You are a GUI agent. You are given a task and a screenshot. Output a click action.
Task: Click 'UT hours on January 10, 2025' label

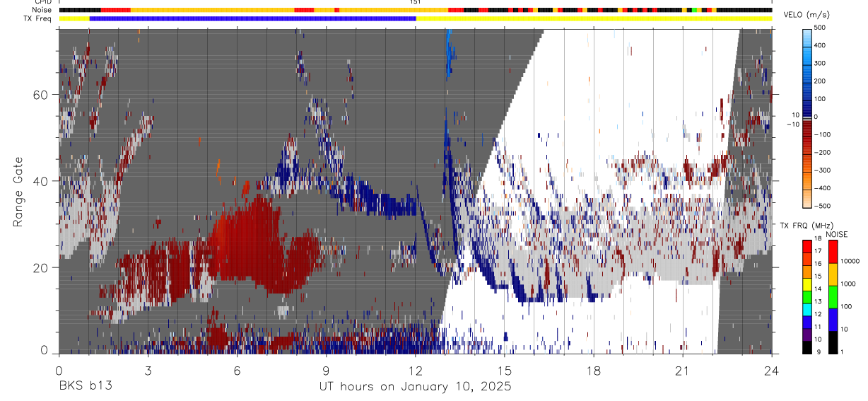pyautogui.click(x=416, y=386)
